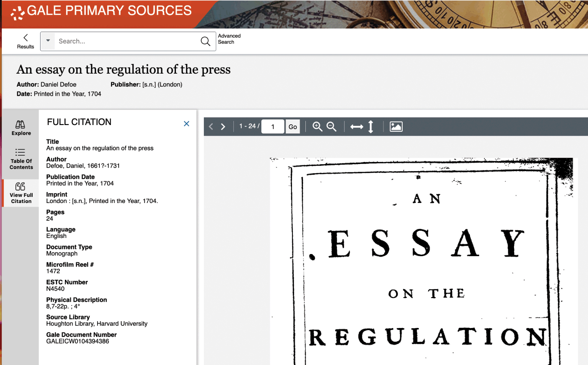Zoom in on the document
The height and width of the screenshot is (365, 588).
pyautogui.click(x=317, y=127)
